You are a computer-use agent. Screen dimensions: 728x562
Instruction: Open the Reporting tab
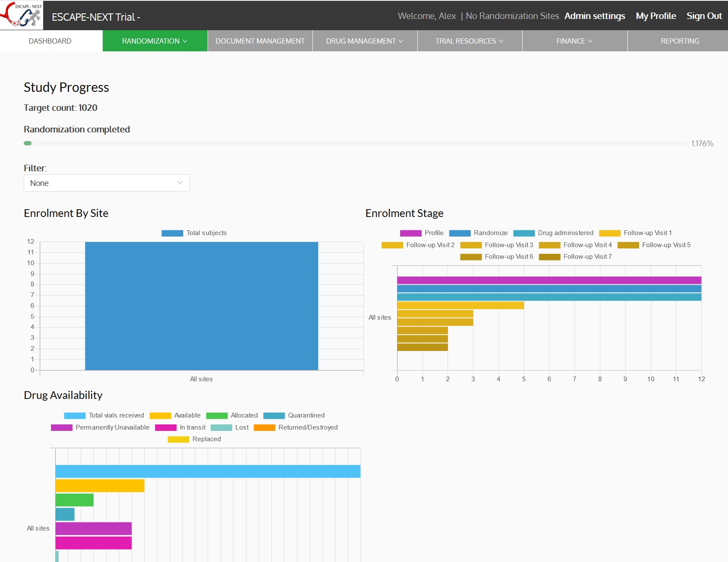680,41
